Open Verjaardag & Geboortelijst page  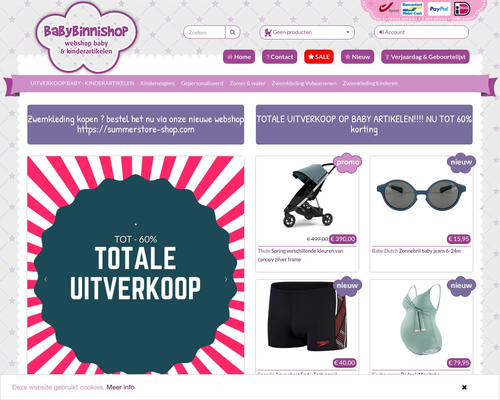click(425, 57)
